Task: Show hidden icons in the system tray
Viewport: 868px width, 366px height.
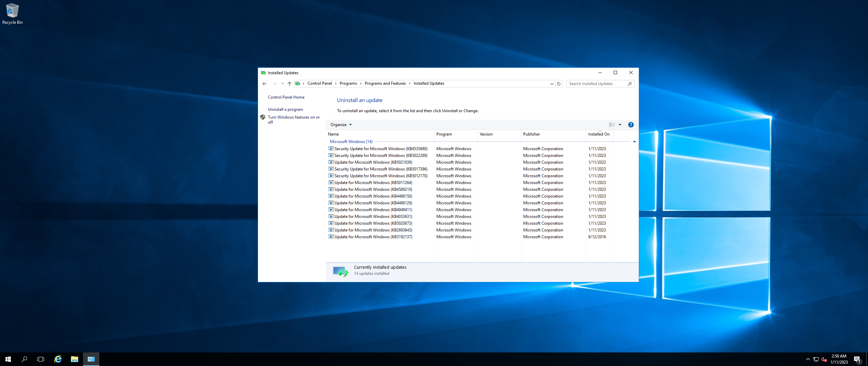Action: tap(808, 359)
